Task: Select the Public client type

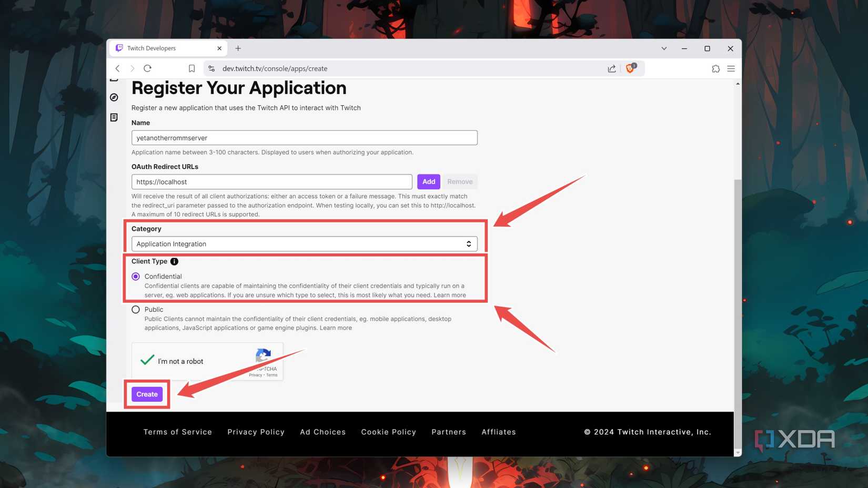Action: 136,309
